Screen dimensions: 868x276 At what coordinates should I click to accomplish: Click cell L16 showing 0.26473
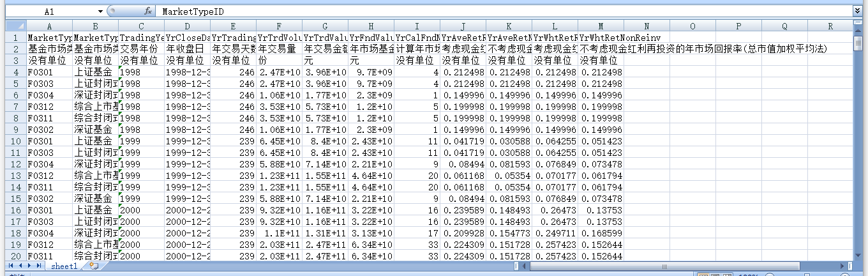pyautogui.click(x=555, y=210)
